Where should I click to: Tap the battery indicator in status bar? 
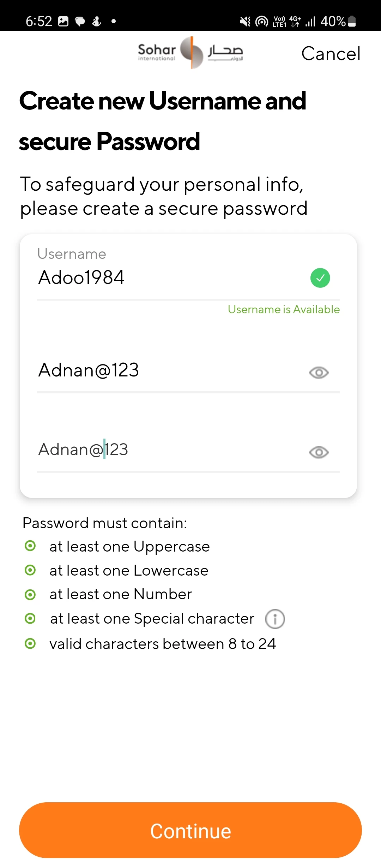coord(352,21)
